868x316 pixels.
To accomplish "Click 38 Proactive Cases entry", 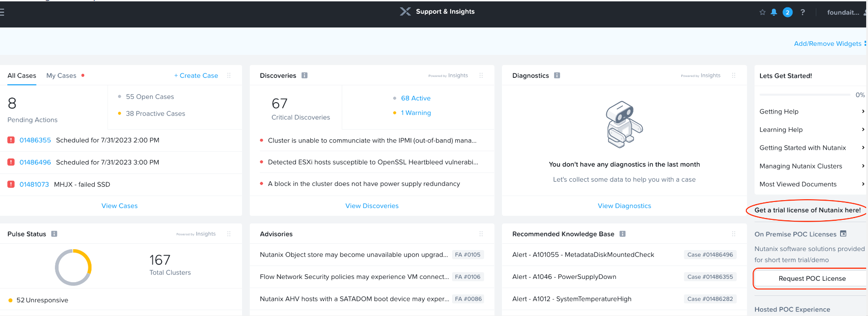I will [x=151, y=114].
